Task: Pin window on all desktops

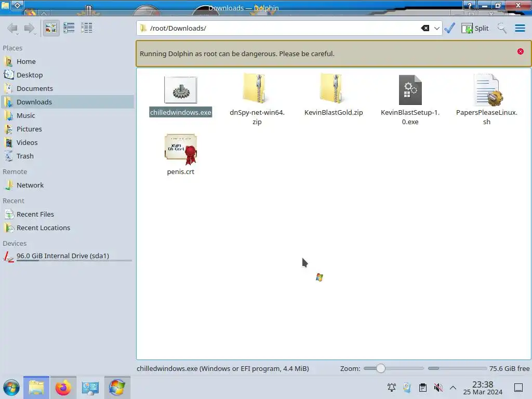Action: tap(18, 5)
